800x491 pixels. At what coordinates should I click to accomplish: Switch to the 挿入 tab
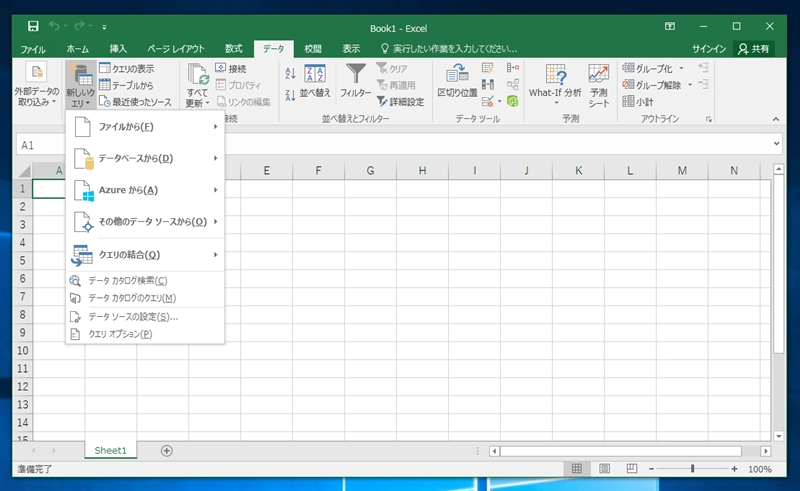(118, 49)
